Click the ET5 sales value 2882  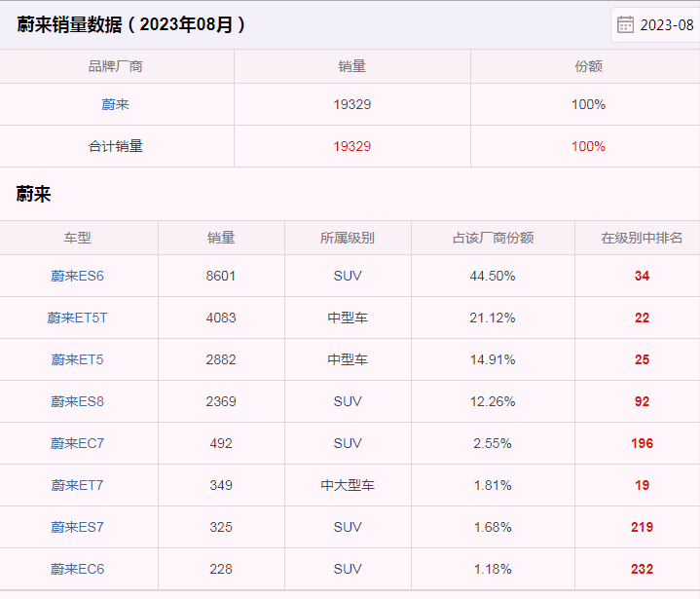[221, 359]
